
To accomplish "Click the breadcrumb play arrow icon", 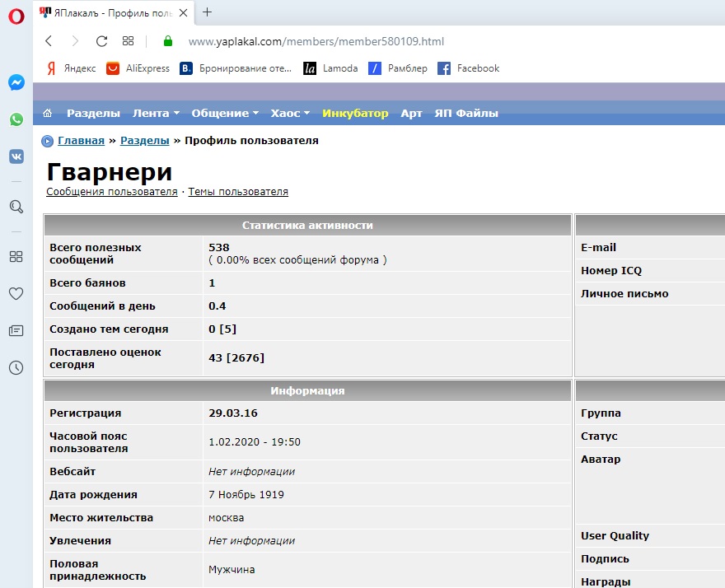I will (47, 141).
